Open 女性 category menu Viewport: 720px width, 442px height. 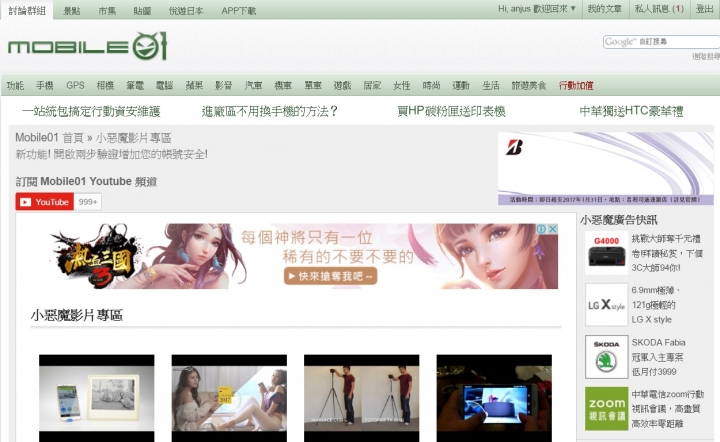click(x=402, y=85)
